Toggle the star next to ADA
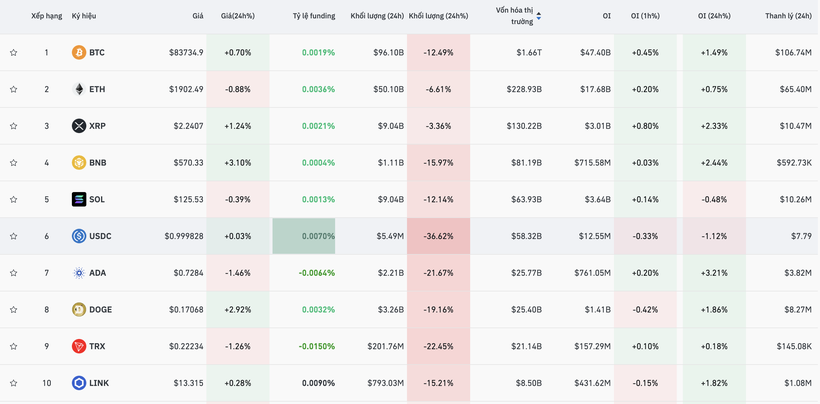 tap(14, 273)
